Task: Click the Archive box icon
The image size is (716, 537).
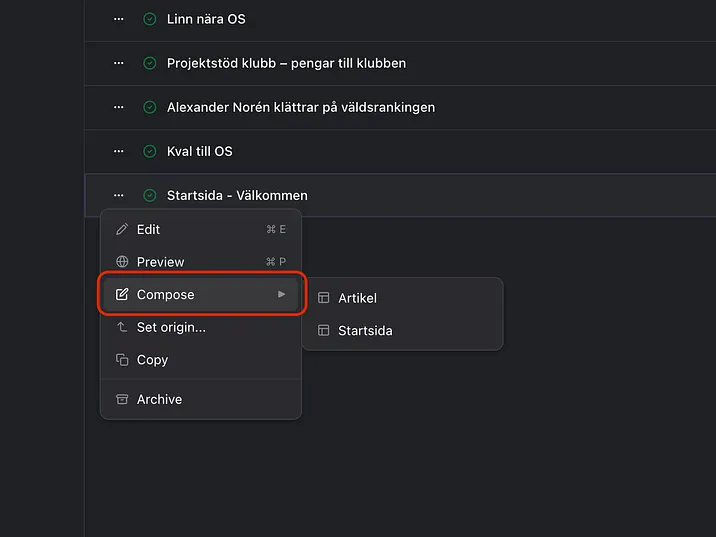Action: (x=122, y=399)
